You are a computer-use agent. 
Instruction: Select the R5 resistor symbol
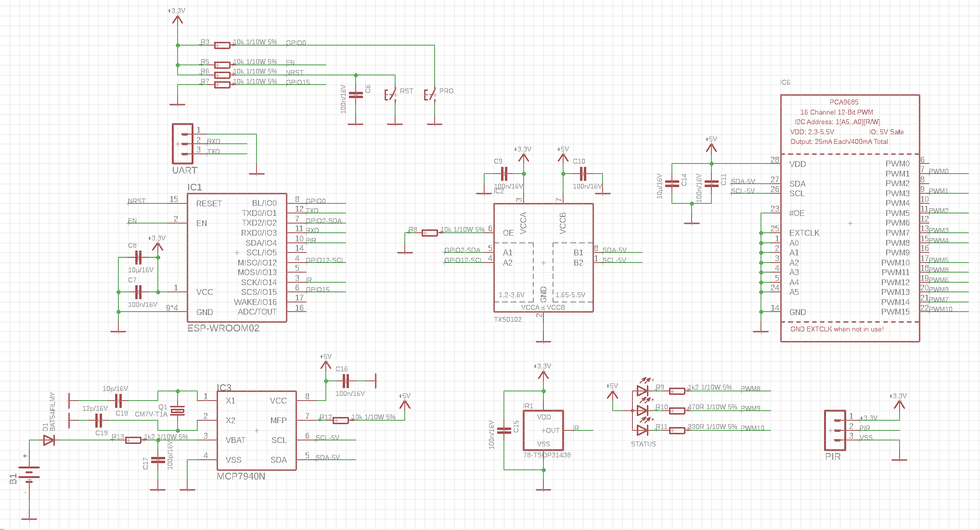coord(222,65)
